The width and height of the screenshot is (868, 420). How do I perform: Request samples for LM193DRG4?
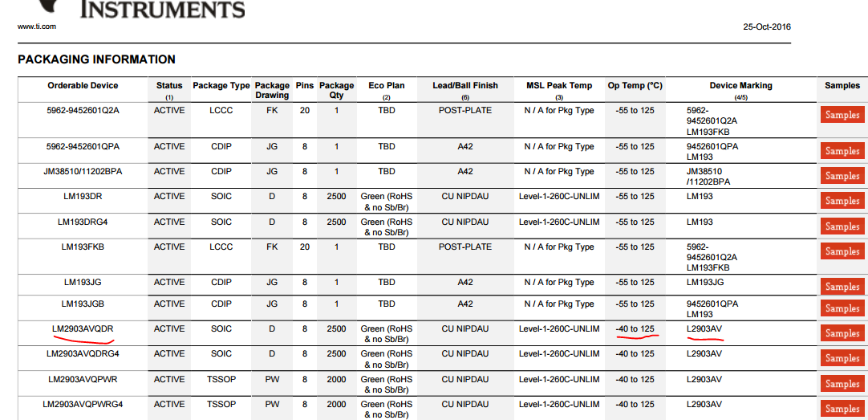(842, 226)
